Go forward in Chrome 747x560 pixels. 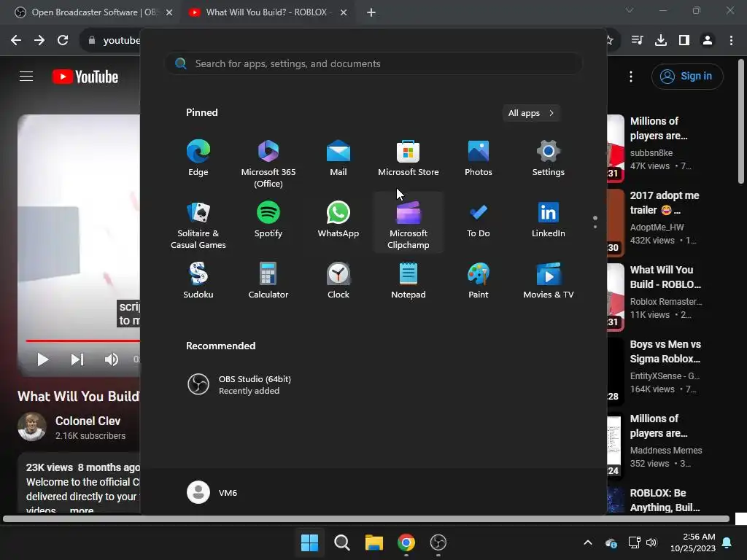(x=39, y=41)
